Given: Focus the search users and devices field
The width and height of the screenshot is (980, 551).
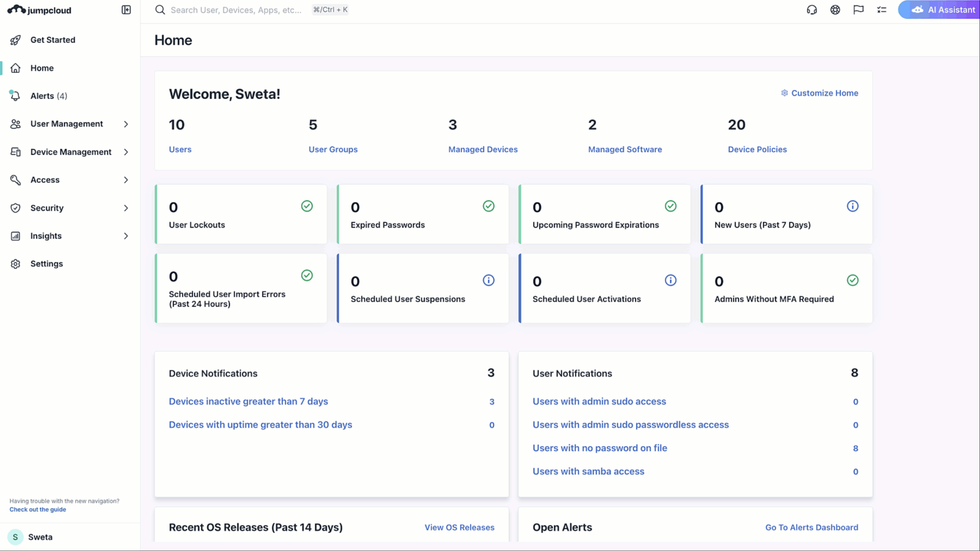Looking at the screenshot, I should tap(236, 10).
